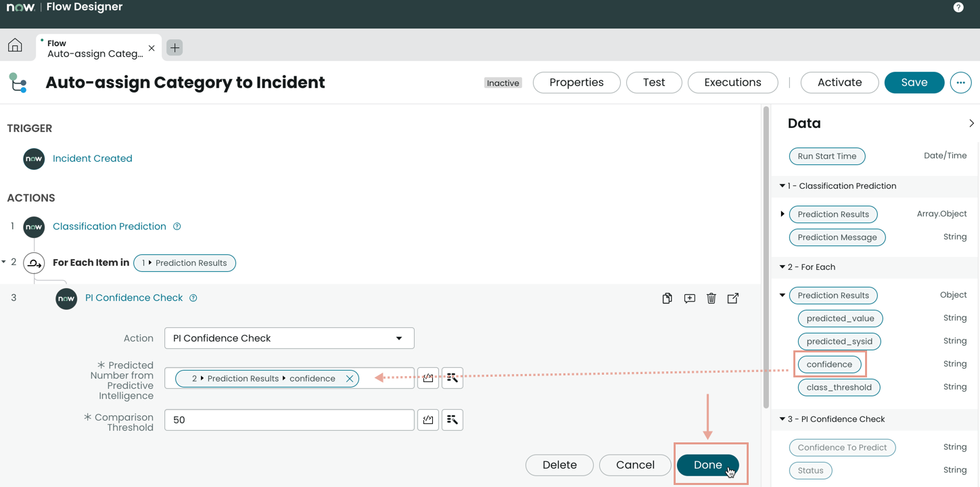
Task: Select the Run Start Time data pill
Action: [827, 156]
